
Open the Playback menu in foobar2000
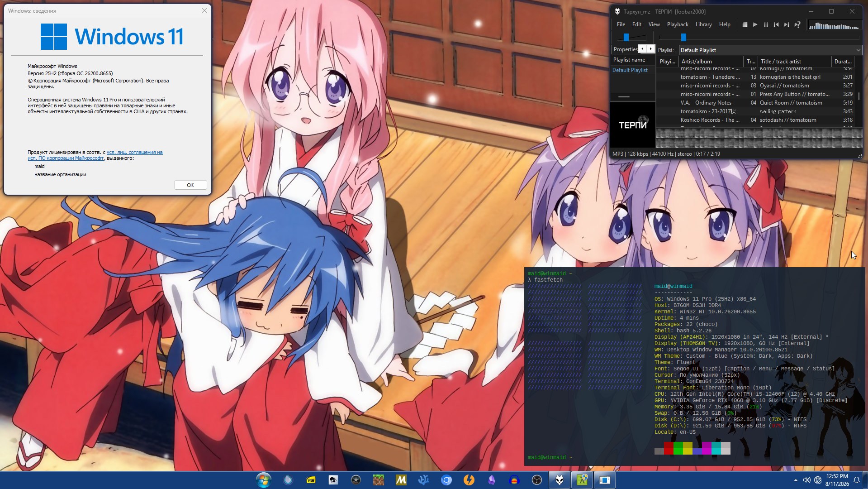(x=678, y=24)
